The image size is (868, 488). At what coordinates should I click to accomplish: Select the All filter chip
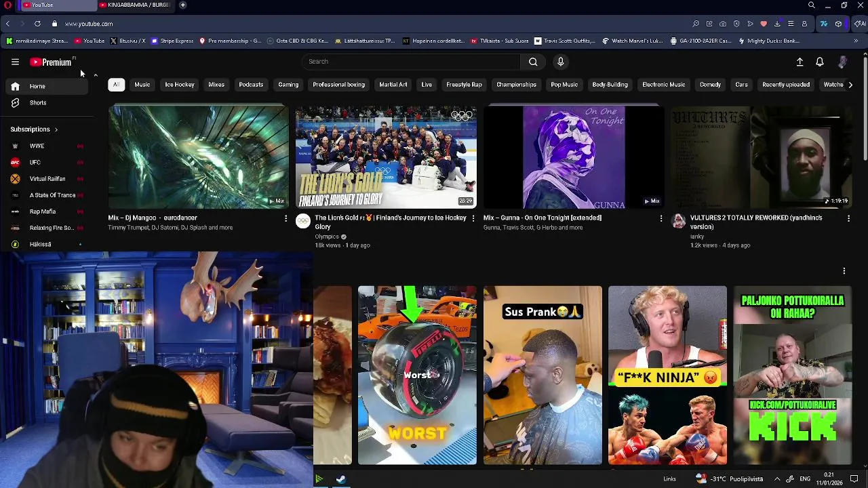[x=116, y=85]
